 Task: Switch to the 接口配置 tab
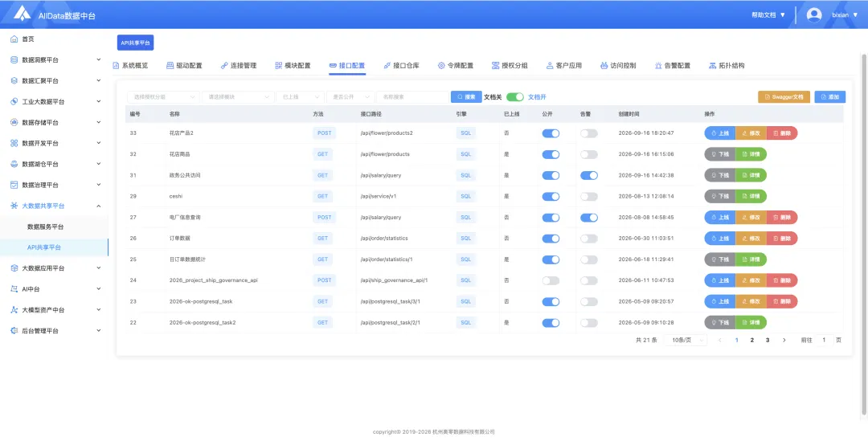(x=347, y=65)
